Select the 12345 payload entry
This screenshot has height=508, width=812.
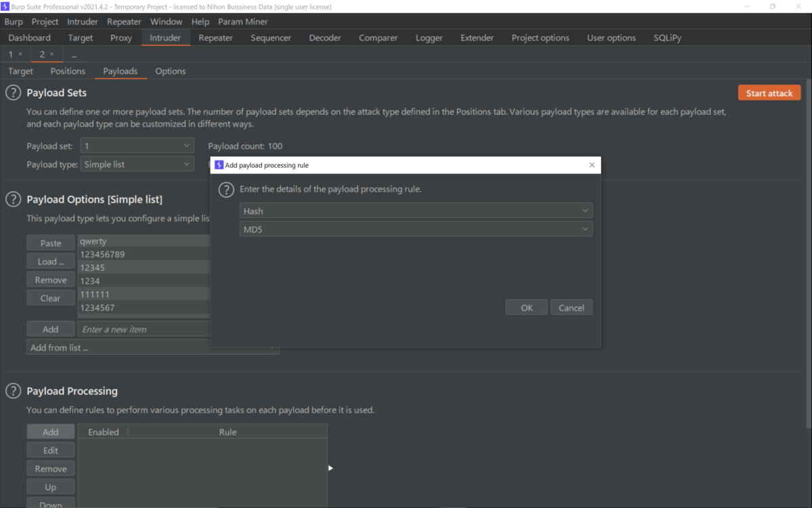click(x=144, y=268)
